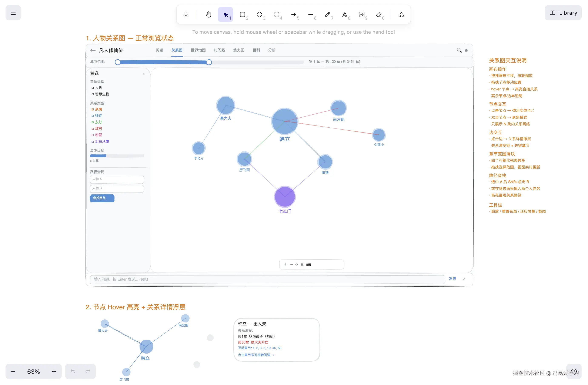Reset zoom at 63% label
The image size is (588, 385).
point(33,371)
